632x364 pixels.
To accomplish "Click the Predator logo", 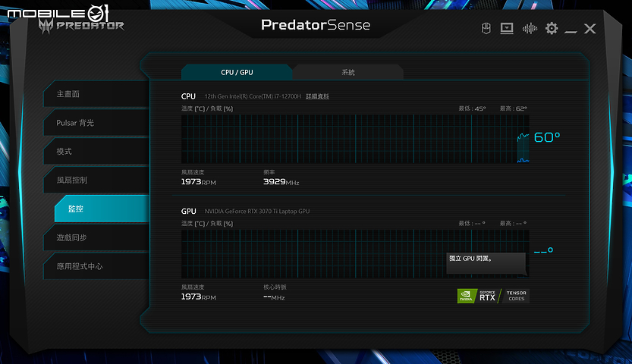I will click(81, 27).
